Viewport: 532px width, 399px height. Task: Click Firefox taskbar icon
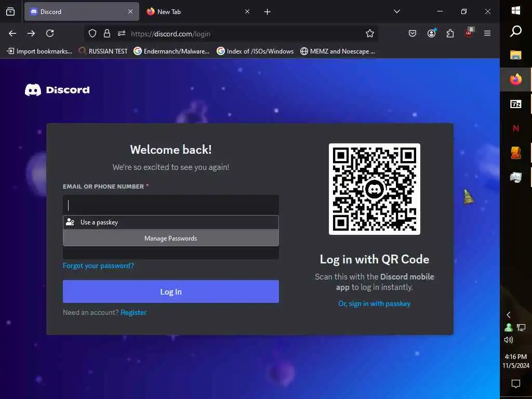516,79
